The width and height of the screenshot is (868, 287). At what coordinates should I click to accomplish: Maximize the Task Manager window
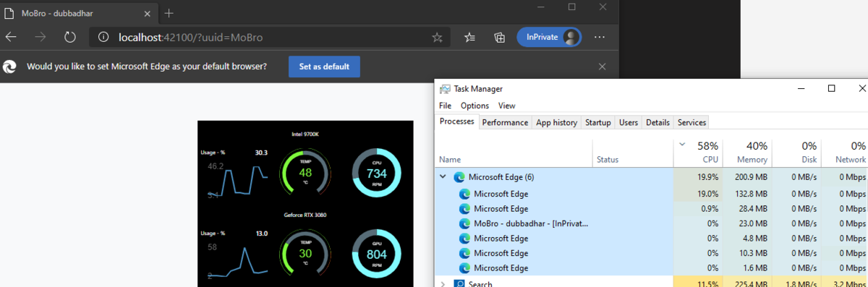coord(831,88)
